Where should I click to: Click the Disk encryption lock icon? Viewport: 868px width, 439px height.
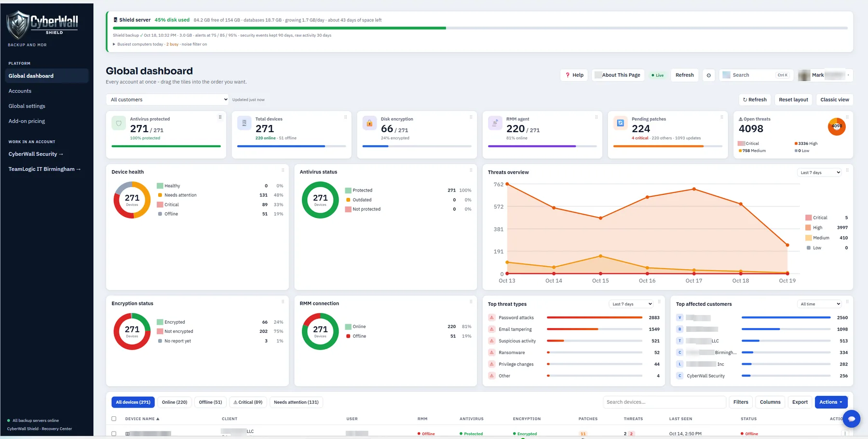click(x=369, y=123)
